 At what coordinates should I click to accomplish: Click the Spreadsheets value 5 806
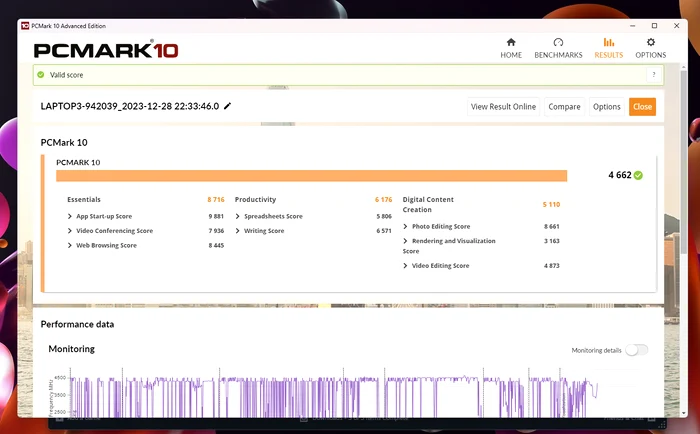coord(384,216)
